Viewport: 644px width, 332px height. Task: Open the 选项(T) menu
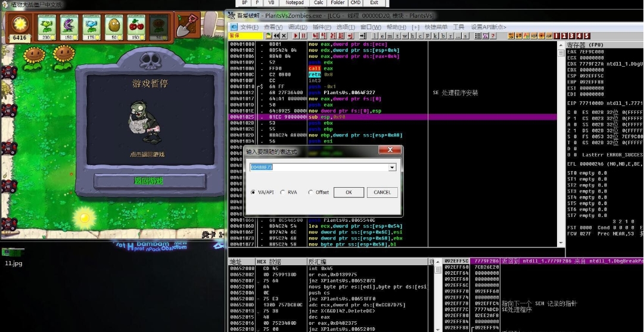[x=346, y=27]
